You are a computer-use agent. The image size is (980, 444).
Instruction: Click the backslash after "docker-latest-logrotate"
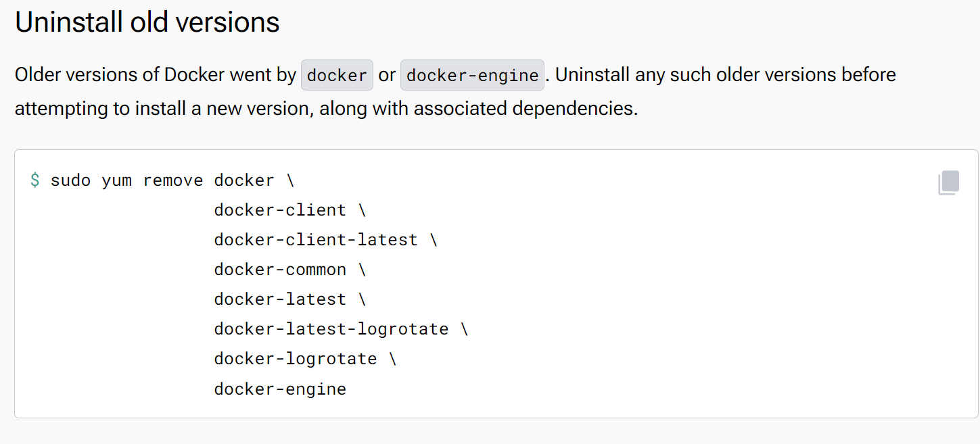[464, 329]
